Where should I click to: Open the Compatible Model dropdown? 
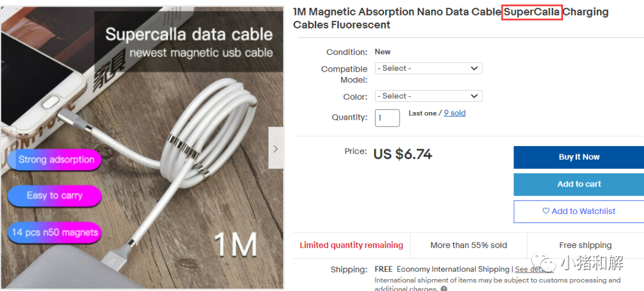(x=428, y=69)
